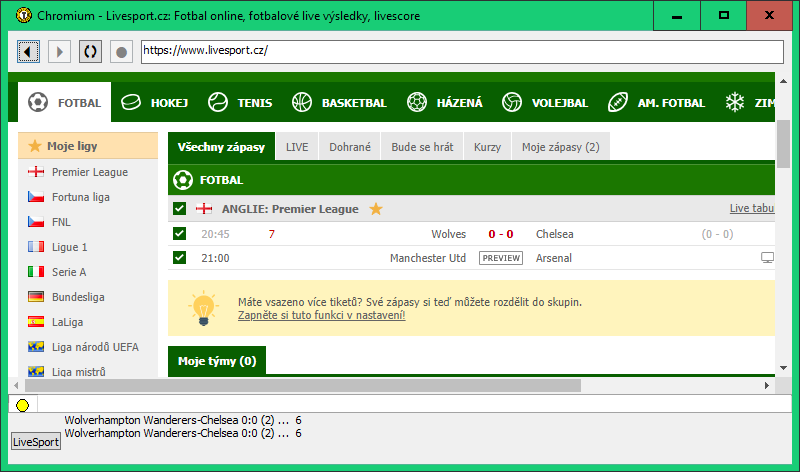Click the star icon next to Moje ligy
The height and width of the screenshot is (472, 800).
click(x=35, y=146)
